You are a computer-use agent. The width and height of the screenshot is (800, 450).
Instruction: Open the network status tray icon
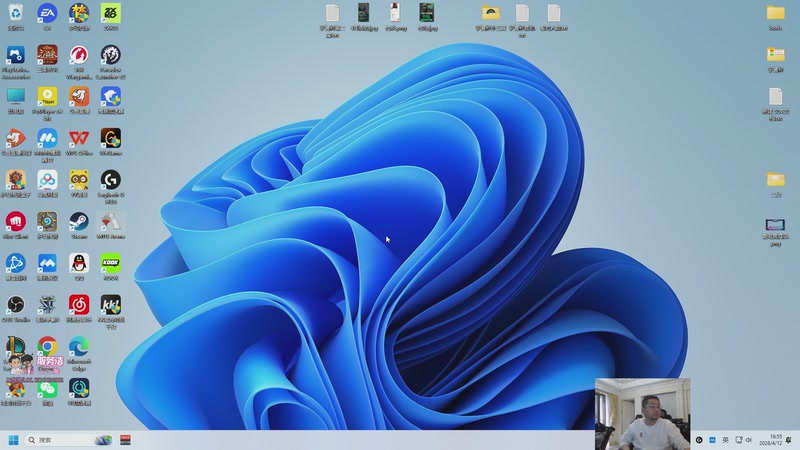[739, 440]
